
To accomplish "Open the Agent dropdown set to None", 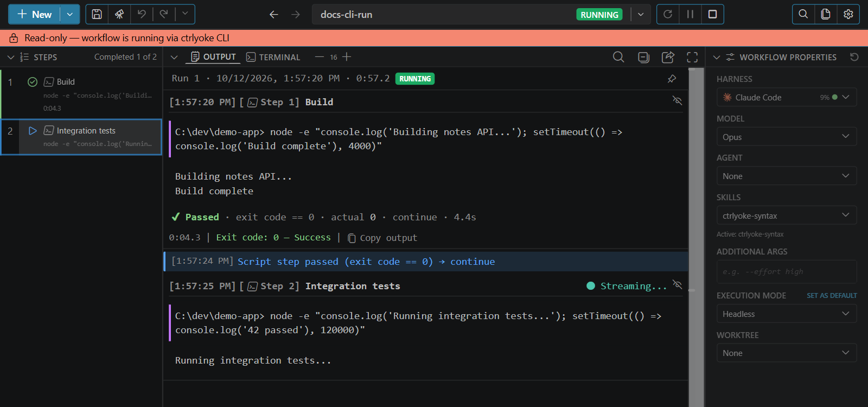I will (x=787, y=176).
